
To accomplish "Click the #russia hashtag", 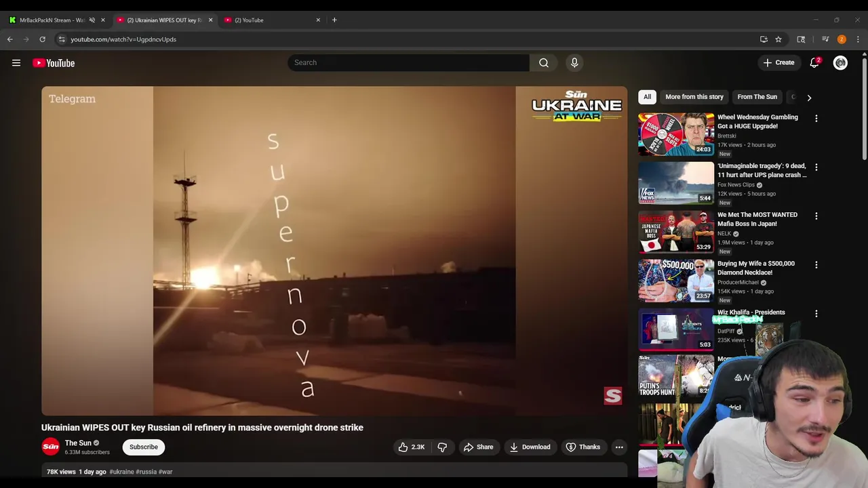I will (x=146, y=472).
